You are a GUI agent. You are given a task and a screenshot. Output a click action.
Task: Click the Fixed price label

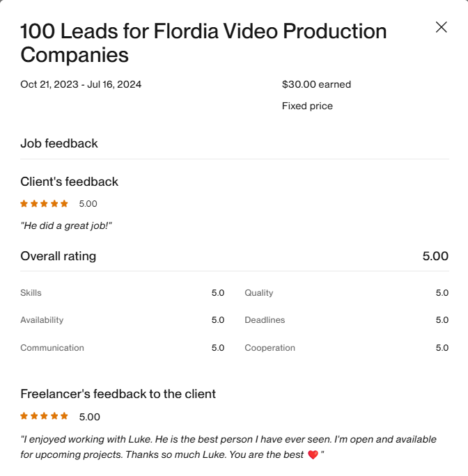point(307,106)
